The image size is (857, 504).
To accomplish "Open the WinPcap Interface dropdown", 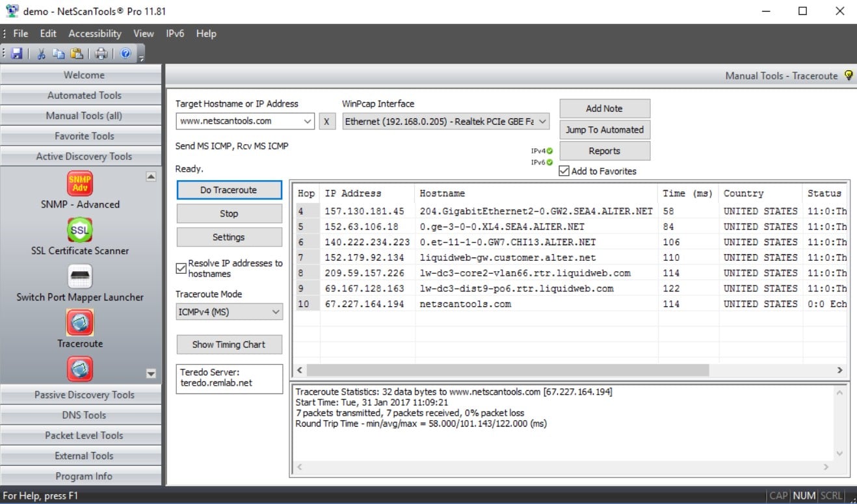I will (543, 121).
